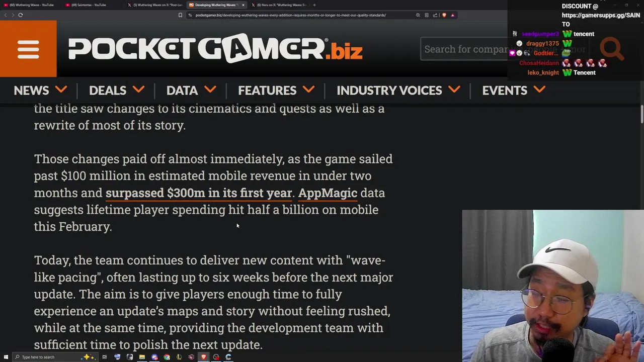Launch Discord from the taskbar
Screen dimensions: 644x362
tap(154, 357)
